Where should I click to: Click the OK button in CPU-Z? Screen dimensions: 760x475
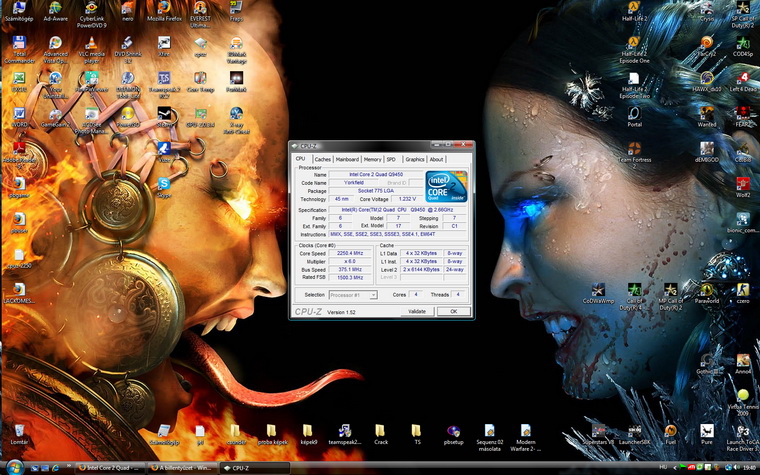[x=454, y=312]
